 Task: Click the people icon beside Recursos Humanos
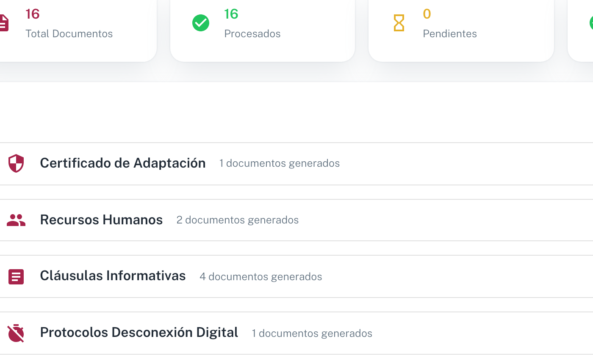(16, 220)
